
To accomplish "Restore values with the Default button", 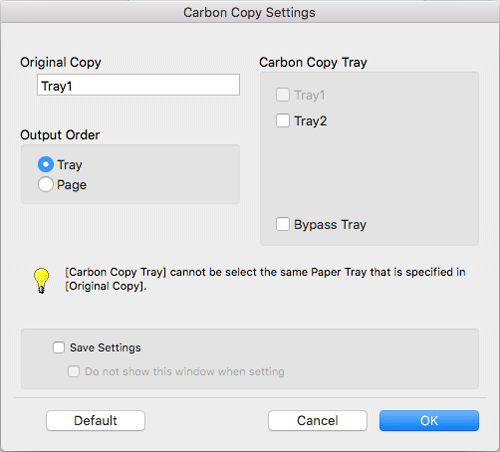I will point(96,420).
